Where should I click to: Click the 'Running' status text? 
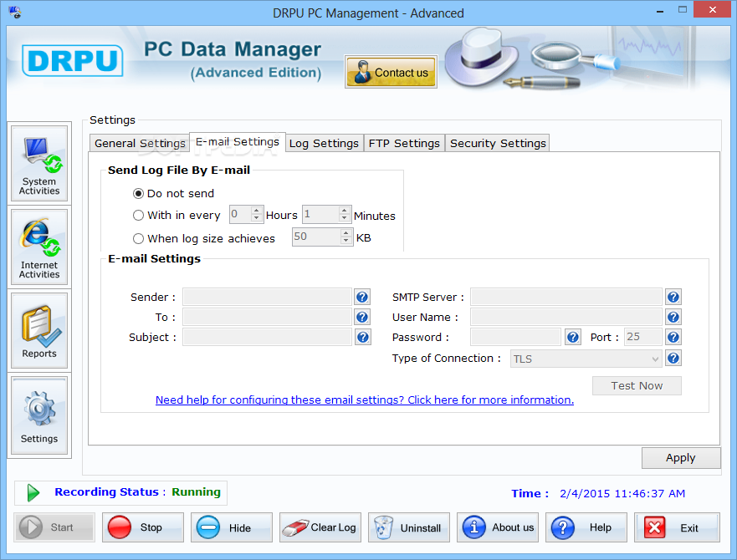click(x=196, y=491)
